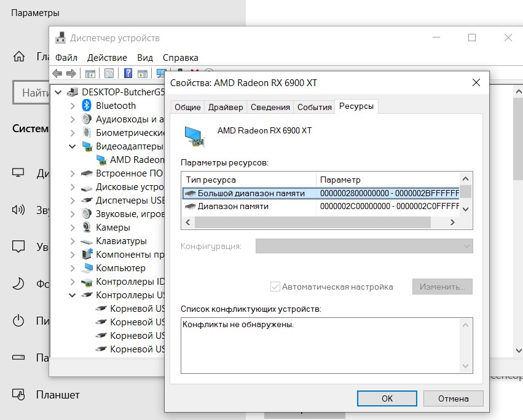Image resolution: width=523 pixels, height=420 pixels.
Task: Select the Диапазон памяти resource row
Action: tap(321, 207)
